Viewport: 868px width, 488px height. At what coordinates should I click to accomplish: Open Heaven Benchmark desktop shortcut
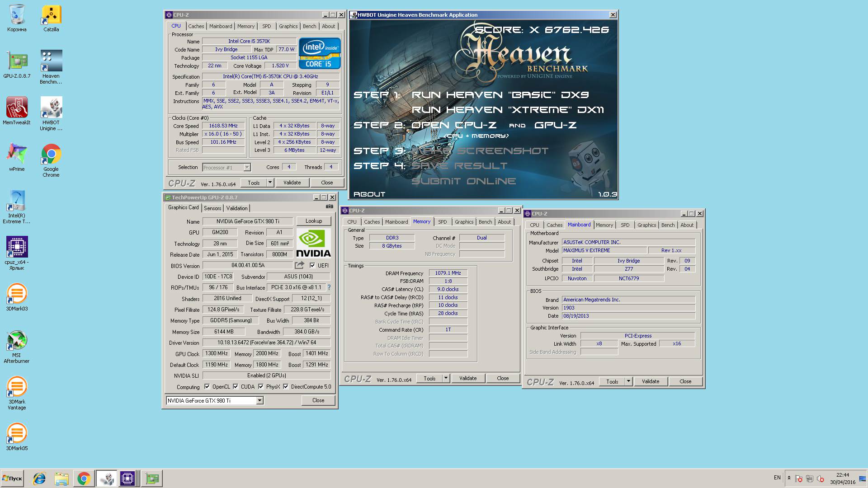point(51,67)
